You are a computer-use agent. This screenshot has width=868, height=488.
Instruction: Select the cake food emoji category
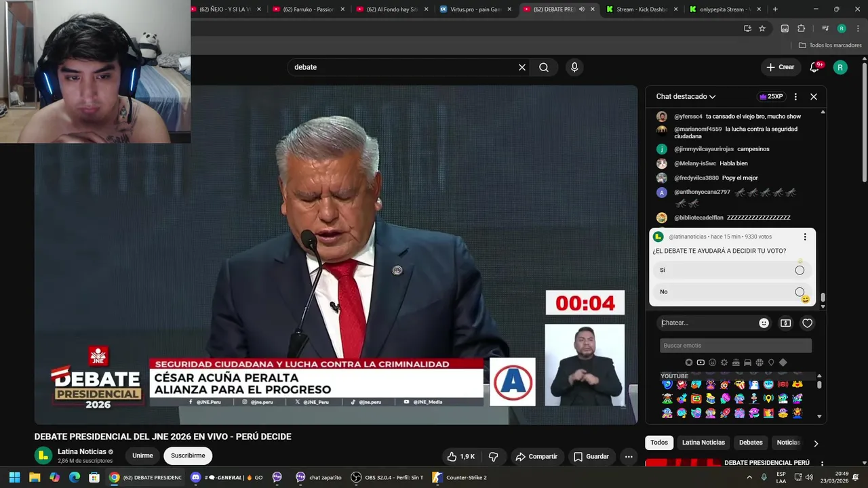point(736,363)
